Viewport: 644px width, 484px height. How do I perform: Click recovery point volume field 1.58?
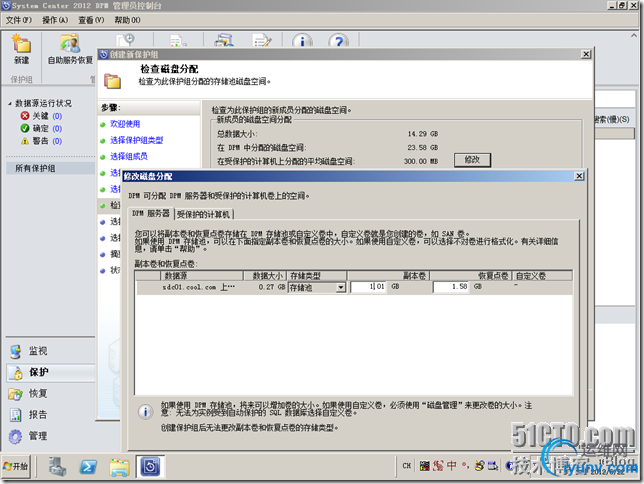tap(451, 287)
